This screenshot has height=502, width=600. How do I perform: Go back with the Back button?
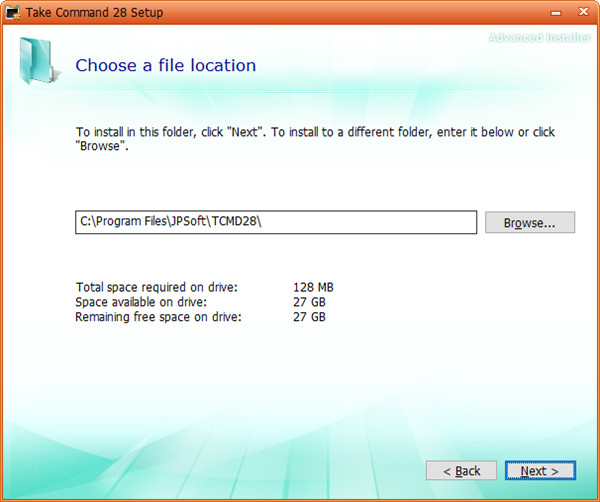[x=461, y=470]
